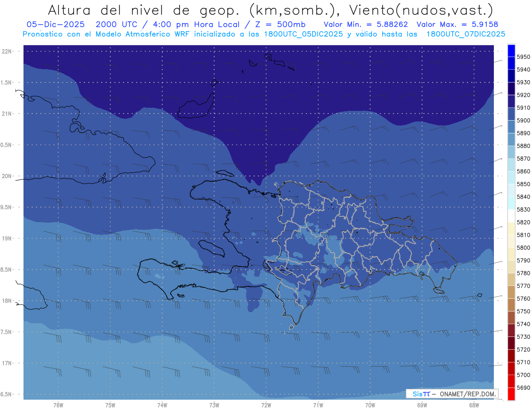This screenshot has height=411, width=532.
Task: Click the '69W' longitude label
Action: pos(422,405)
